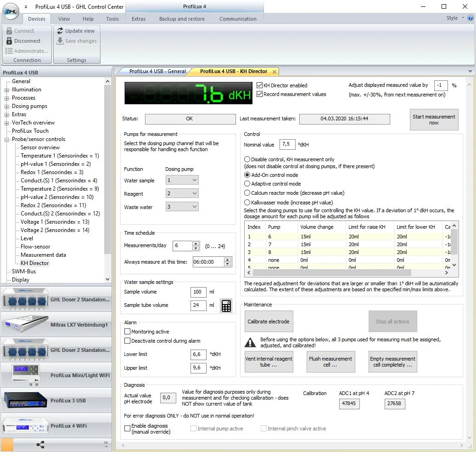This screenshot has width=476, height=452.
Task: Click Flush measurement cell button
Action: (x=330, y=362)
